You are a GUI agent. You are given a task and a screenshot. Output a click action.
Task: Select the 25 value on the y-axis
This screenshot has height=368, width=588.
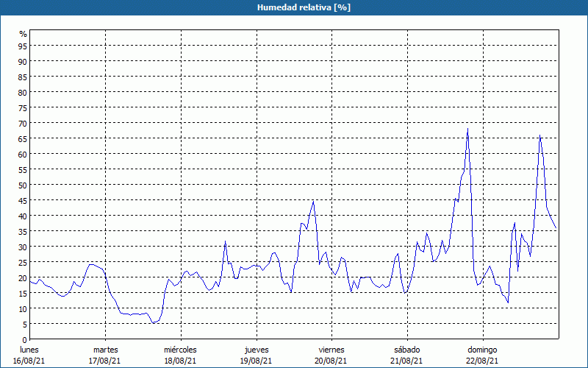tap(23, 262)
